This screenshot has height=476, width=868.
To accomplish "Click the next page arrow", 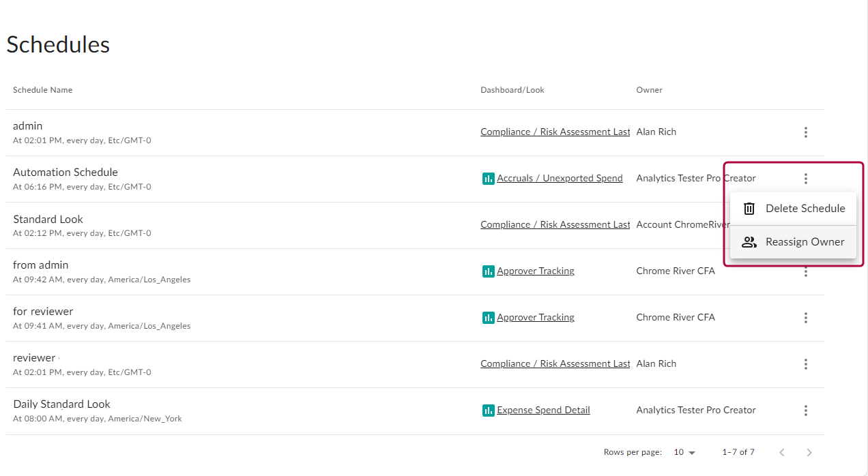I will click(809, 451).
